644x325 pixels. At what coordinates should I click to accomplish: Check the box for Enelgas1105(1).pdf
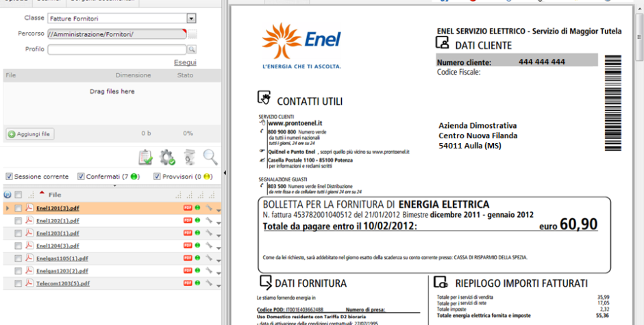tap(18, 259)
